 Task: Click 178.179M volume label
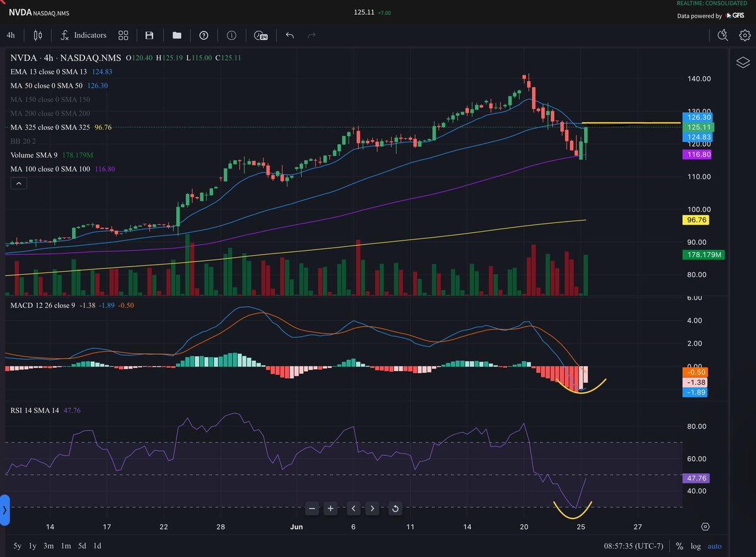coord(702,255)
